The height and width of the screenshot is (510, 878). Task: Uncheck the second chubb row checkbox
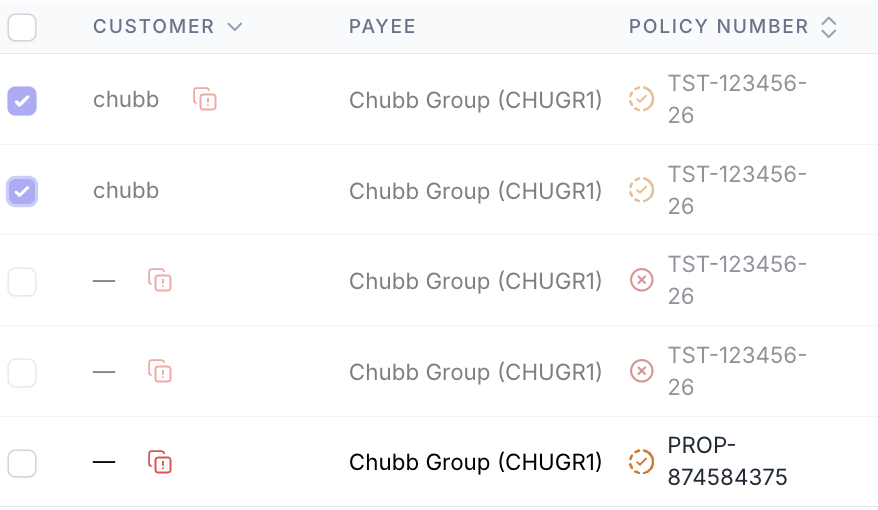(x=22, y=191)
